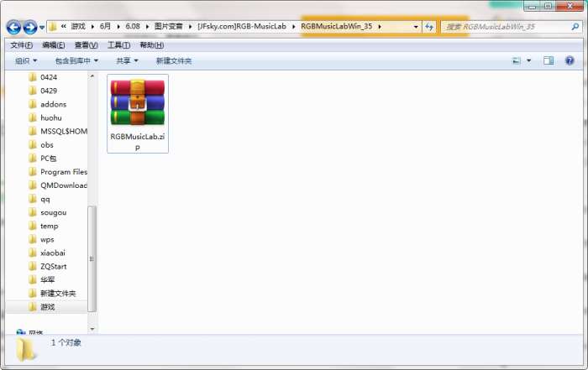Click [JFsky.com]RGB-MusicLab breadcrumb segment
This screenshot has width=588, height=370.
[242, 26]
